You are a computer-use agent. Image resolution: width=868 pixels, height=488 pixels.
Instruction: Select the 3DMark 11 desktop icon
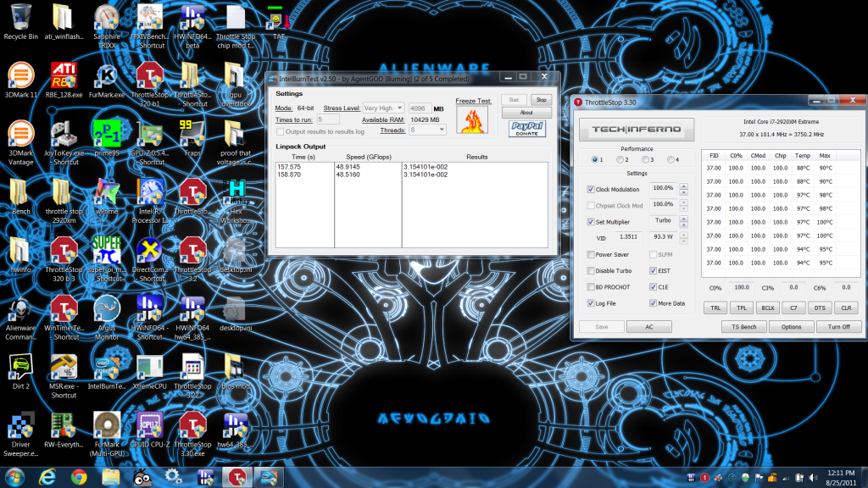coord(20,80)
